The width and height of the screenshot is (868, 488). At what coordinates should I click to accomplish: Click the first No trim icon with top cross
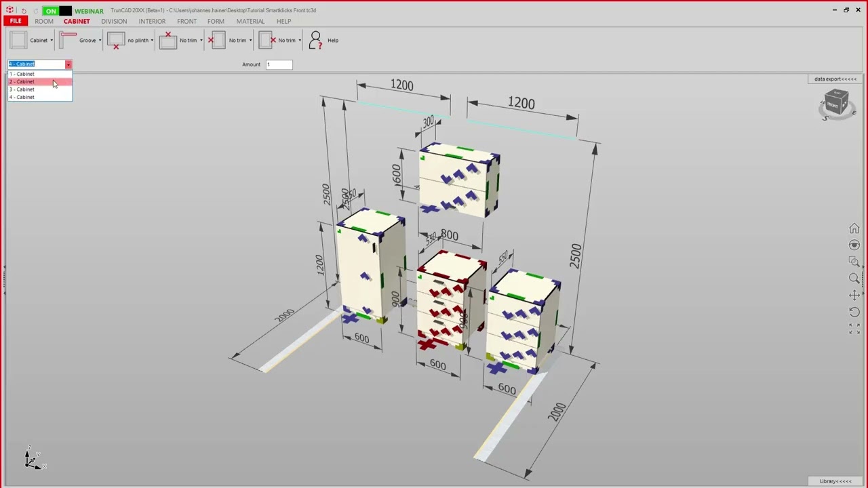168,41
